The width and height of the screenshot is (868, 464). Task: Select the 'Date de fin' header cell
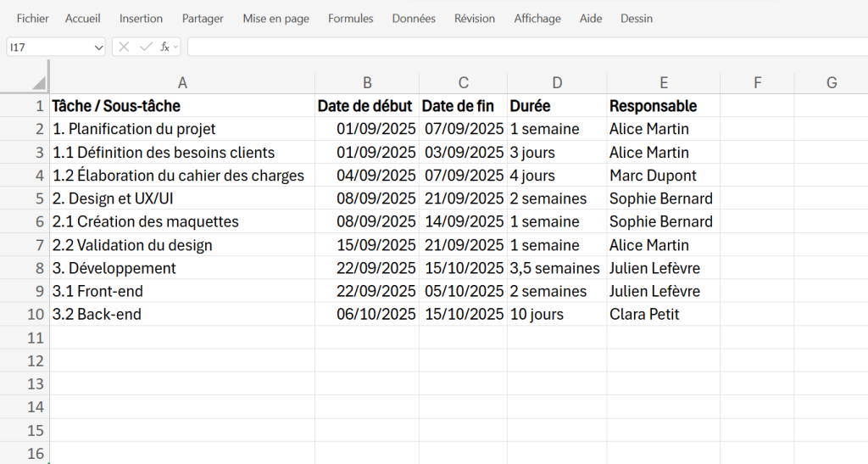(x=464, y=106)
